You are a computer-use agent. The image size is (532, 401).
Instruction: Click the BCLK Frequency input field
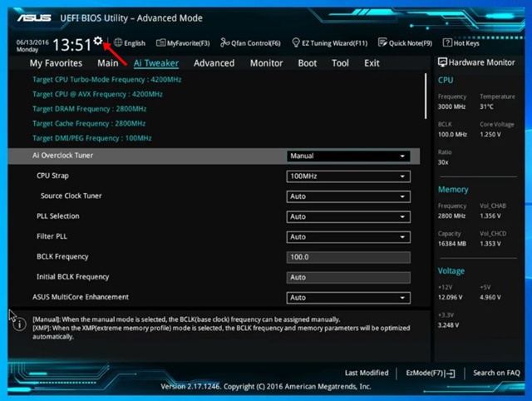348,257
